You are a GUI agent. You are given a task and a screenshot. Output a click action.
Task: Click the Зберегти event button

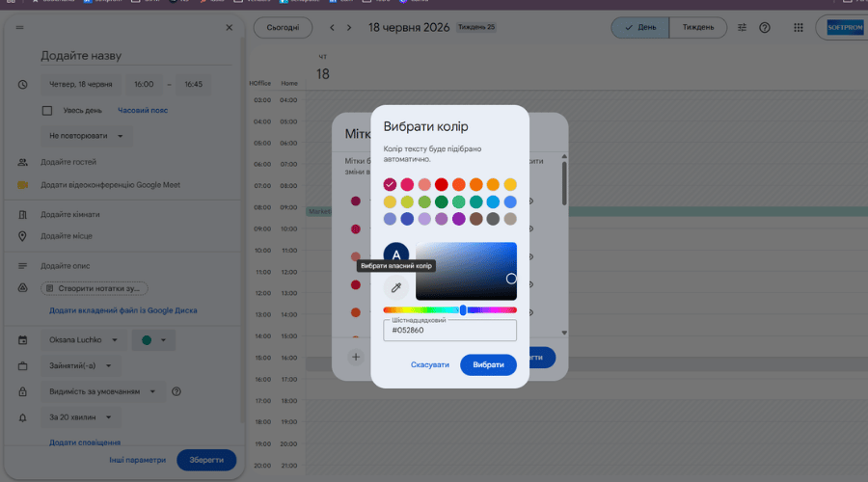[206, 460]
